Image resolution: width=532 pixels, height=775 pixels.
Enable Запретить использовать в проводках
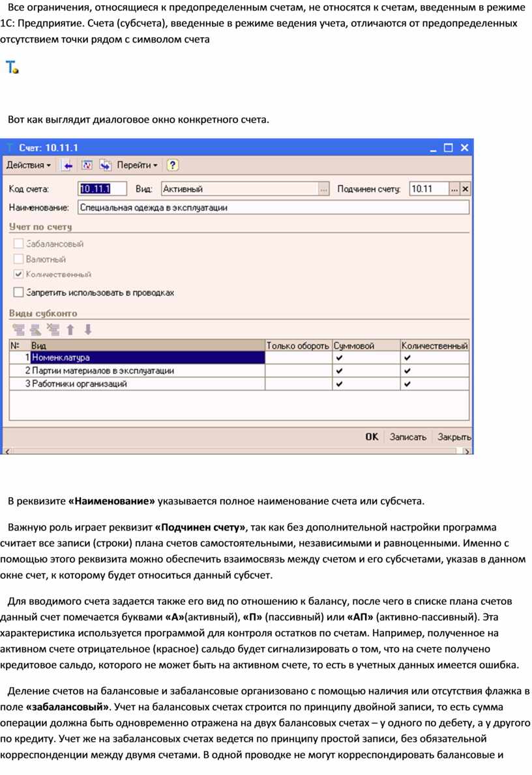pyautogui.click(x=19, y=293)
